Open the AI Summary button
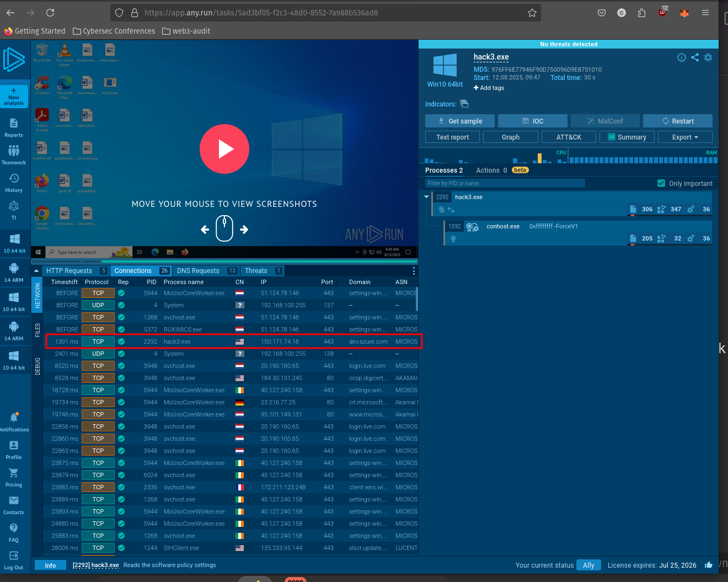The width and height of the screenshot is (728, 582). click(627, 137)
